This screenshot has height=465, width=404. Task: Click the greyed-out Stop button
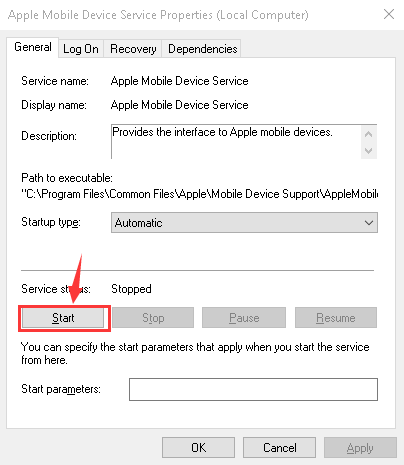(153, 318)
